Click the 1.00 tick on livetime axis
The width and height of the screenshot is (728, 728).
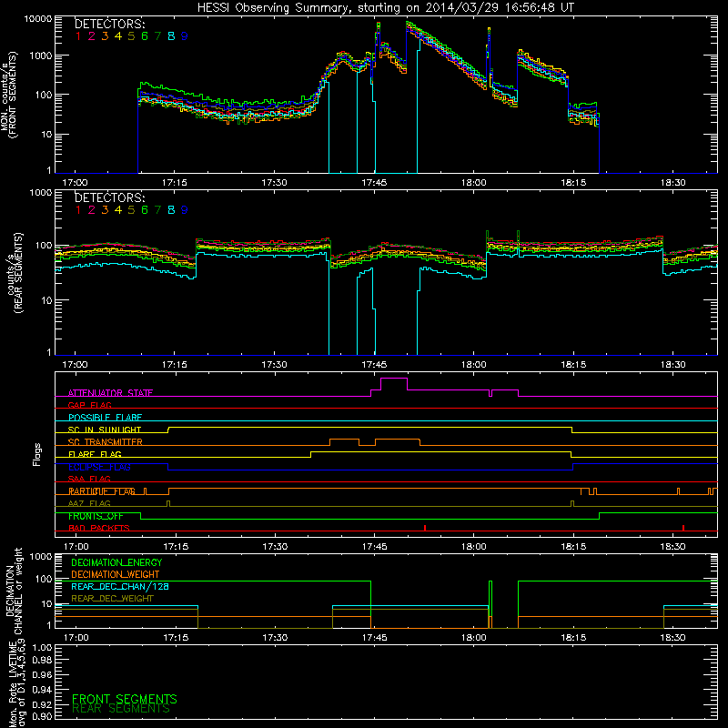(x=42, y=647)
